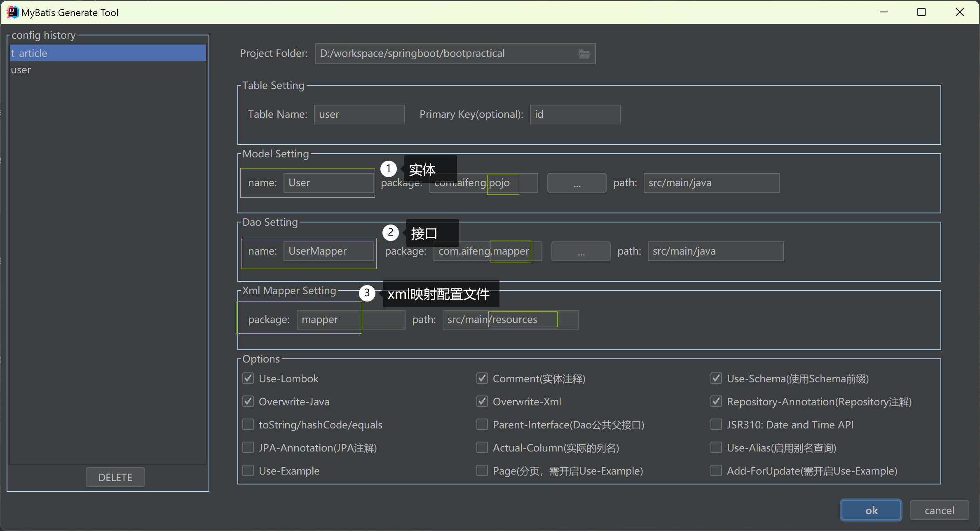This screenshot has height=531, width=980.
Task: Click the MyBatis Generate Tool app icon
Action: click(12, 12)
